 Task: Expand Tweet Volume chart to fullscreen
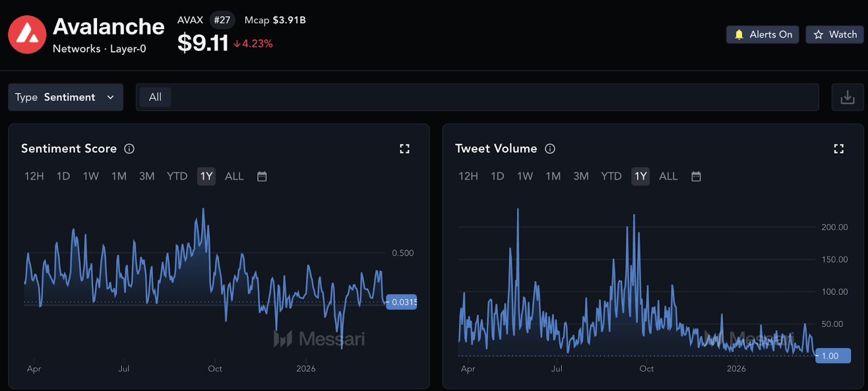(x=839, y=149)
